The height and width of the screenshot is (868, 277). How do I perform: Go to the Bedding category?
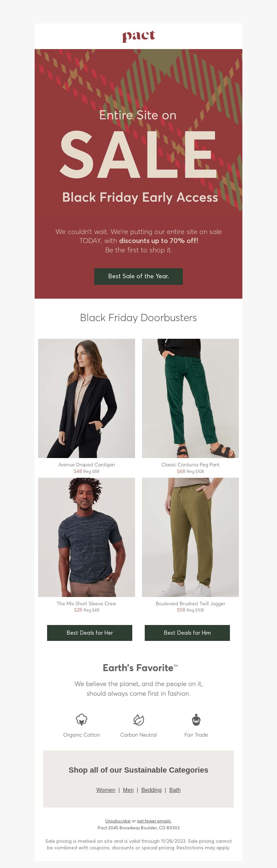151,790
